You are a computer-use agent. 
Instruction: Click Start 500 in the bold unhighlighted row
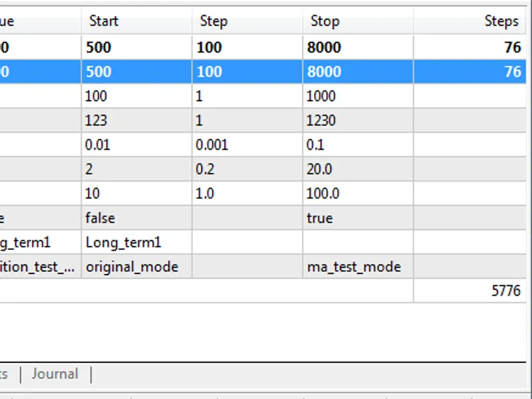coord(137,47)
